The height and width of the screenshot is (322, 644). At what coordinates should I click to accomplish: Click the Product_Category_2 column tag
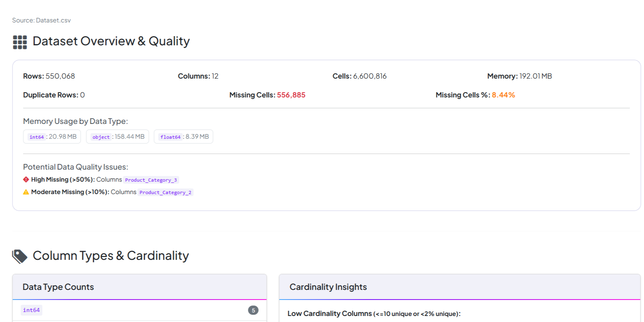coord(166,192)
